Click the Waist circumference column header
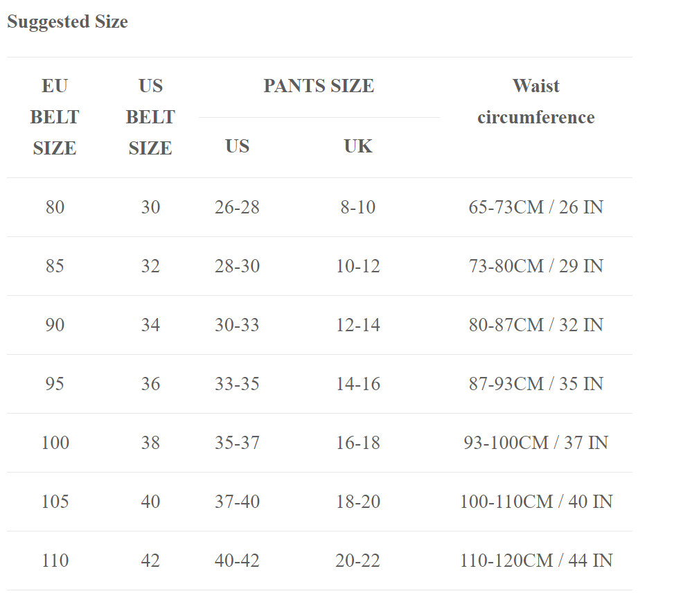This screenshot has width=683, height=616. 535,102
